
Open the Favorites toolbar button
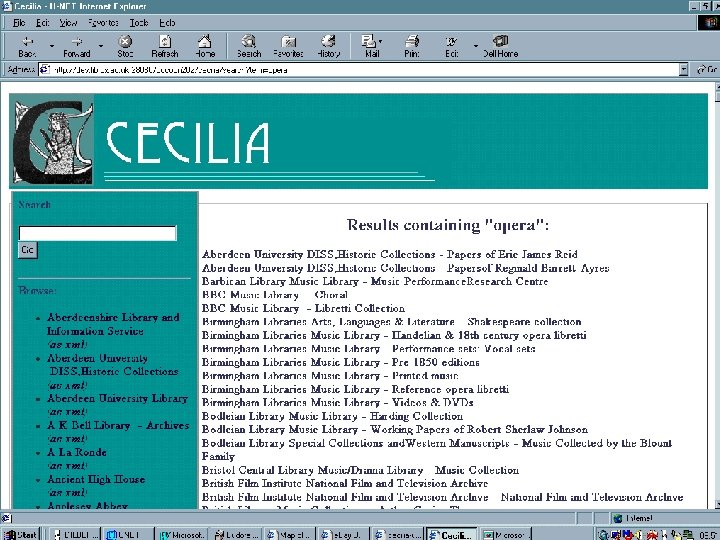click(288, 46)
